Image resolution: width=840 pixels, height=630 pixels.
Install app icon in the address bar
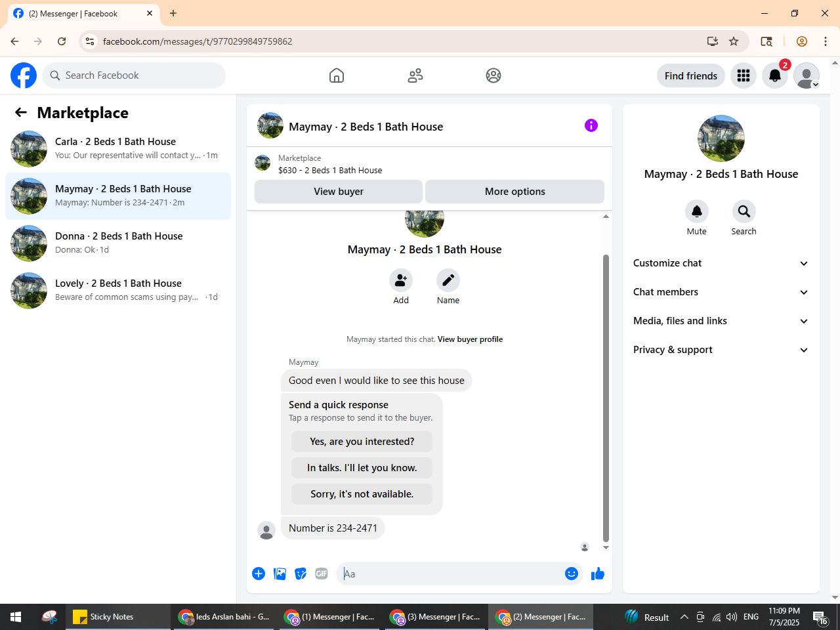[x=713, y=41]
